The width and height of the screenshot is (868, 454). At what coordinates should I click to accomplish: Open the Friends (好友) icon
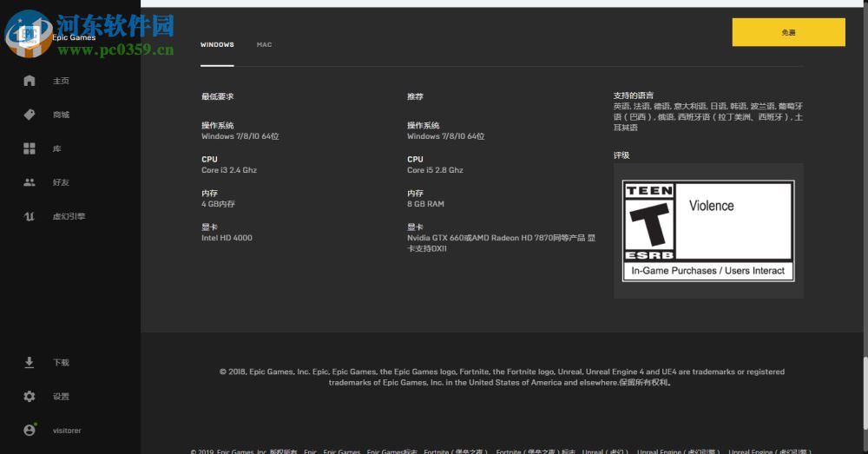click(30, 182)
